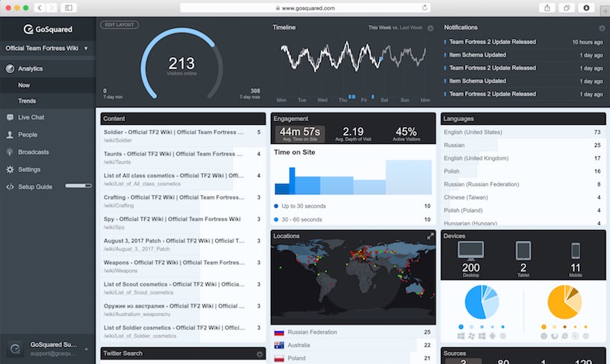Expand the GoSquared Support account menu arrow
Image resolution: width=610 pixels, height=364 pixels.
click(86, 350)
